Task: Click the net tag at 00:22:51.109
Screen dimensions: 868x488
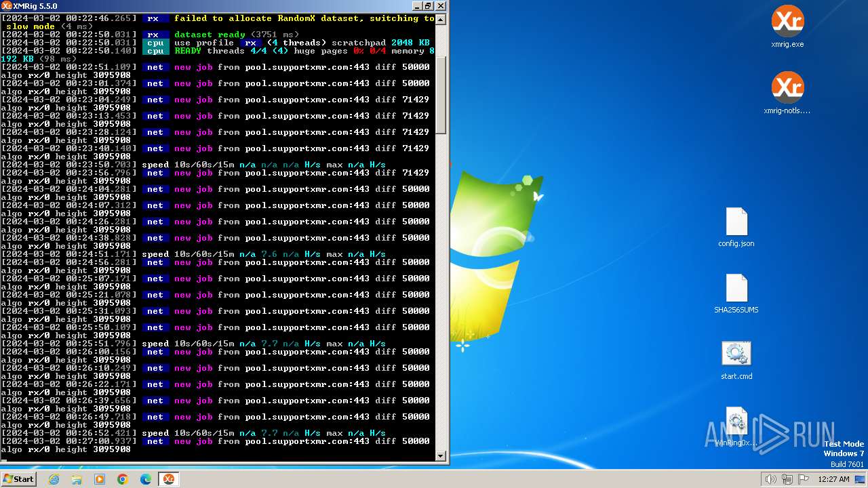Action: click(155, 67)
